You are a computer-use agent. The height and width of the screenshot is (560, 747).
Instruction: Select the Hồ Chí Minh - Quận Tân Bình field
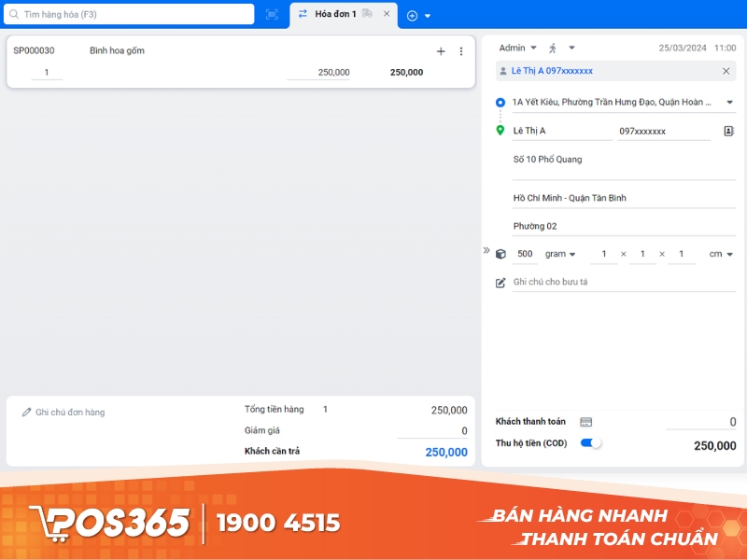click(624, 198)
